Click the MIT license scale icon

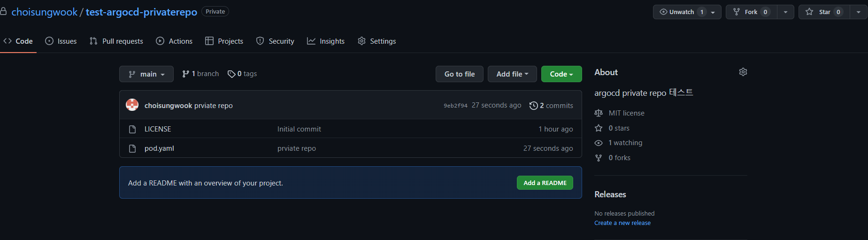[599, 113]
